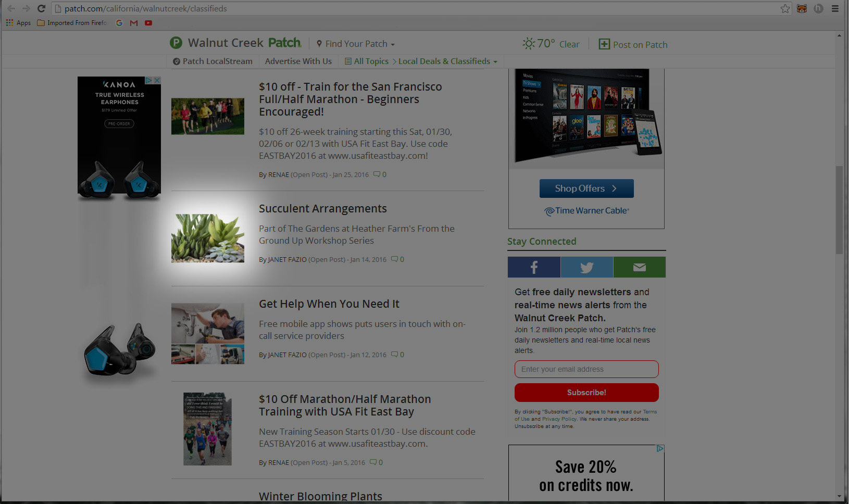
Task: Click RENAE author on Jan 25 post
Action: coord(279,174)
